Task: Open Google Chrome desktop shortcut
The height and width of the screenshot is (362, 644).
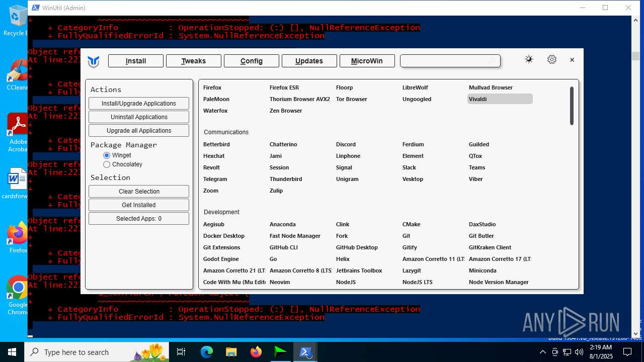Action: click(18, 296)
